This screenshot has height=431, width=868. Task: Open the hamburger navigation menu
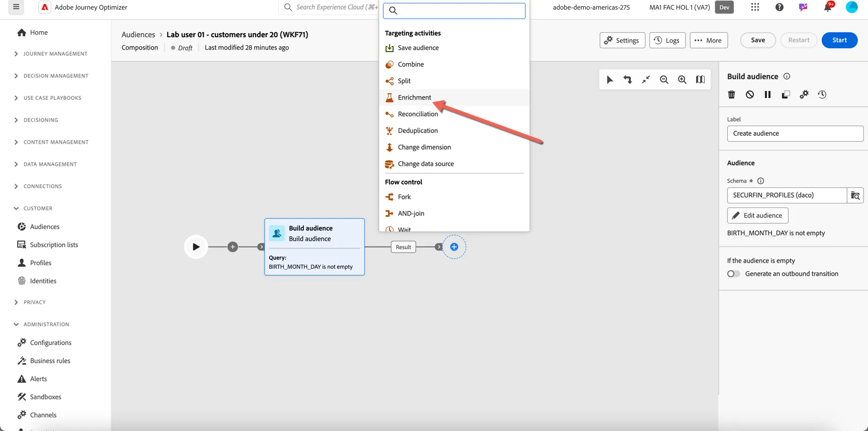tap(16, 7)
